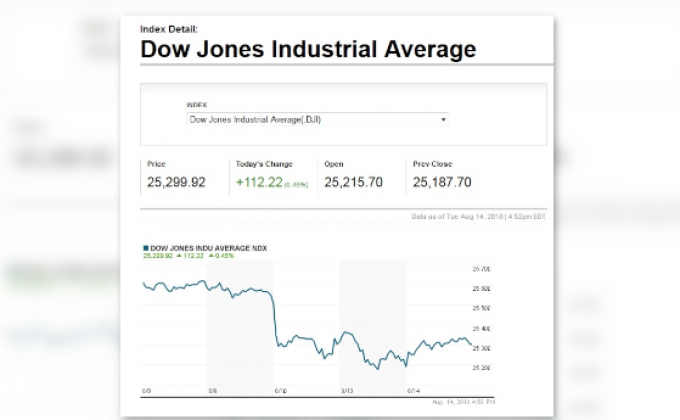Expand the INDEX dropdown arrow

443,120
